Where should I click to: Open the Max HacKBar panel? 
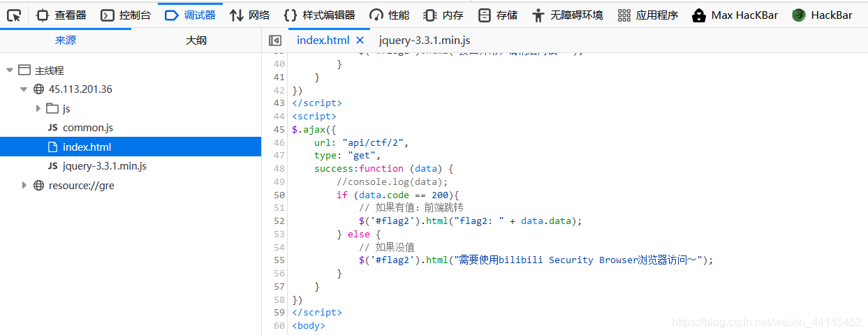[x=736, y=15]
